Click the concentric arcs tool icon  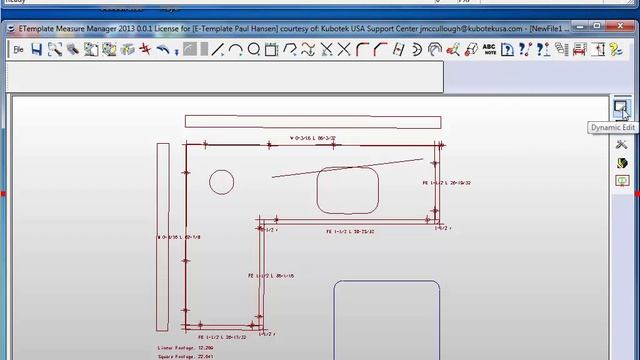coord(435,50)
